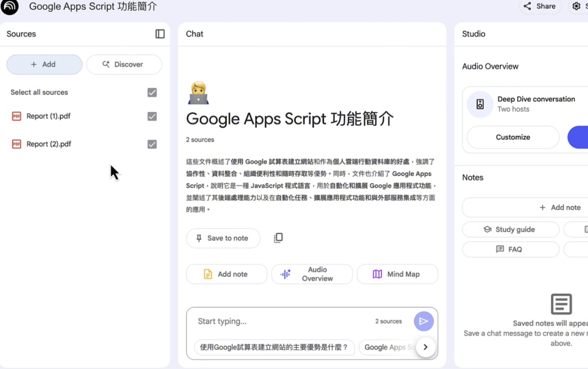
Task: Generate an Audio Overview from chat
Action: pos(312,274)
